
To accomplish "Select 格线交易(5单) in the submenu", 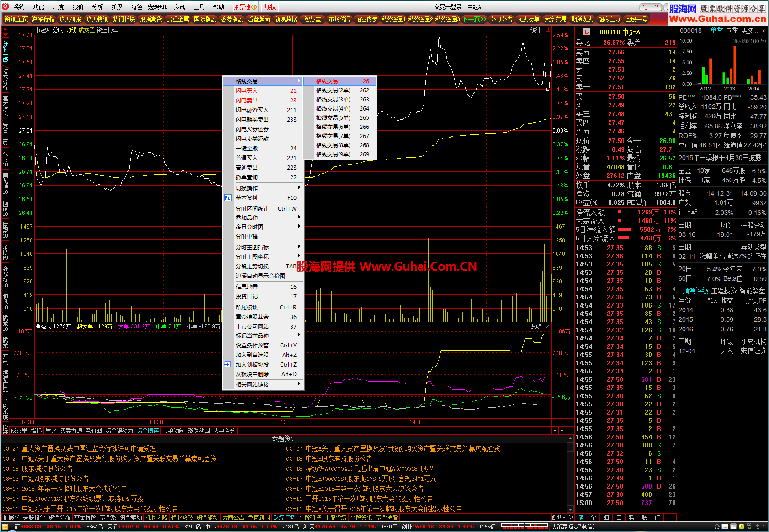I will coord(340,117).
